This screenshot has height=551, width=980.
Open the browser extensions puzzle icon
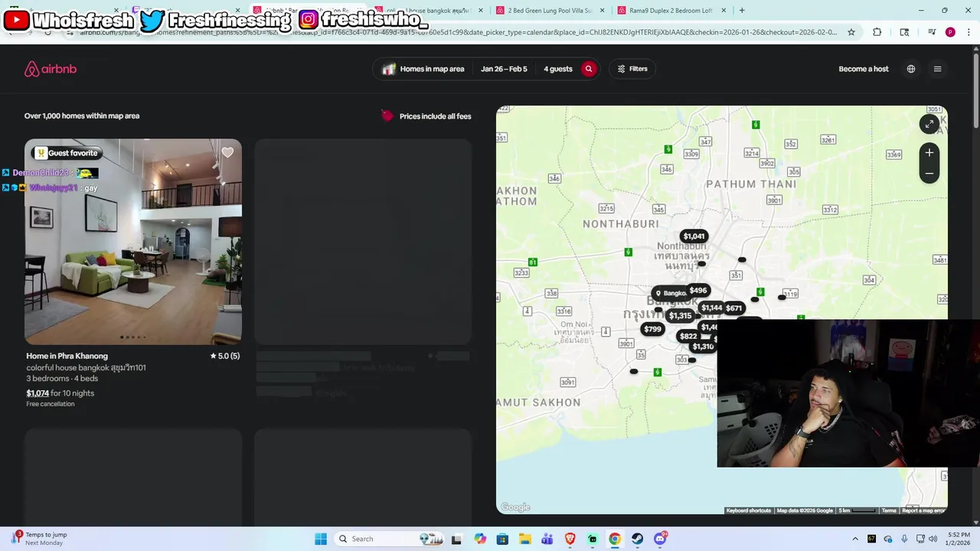tap(877, 32)
